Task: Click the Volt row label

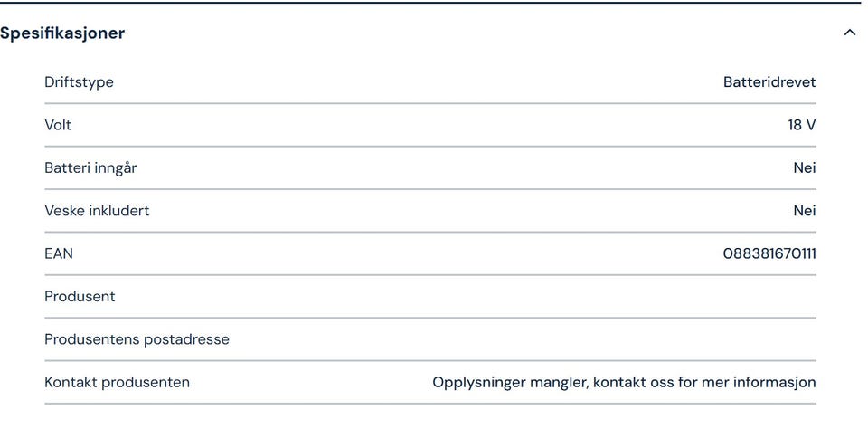Action: click(58, 125)
